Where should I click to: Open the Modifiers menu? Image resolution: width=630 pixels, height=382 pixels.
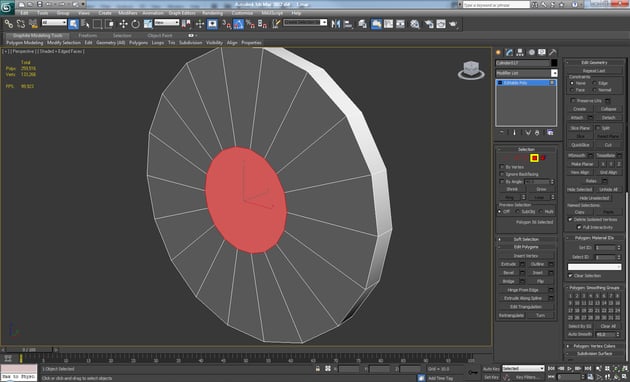pos(128,13)
